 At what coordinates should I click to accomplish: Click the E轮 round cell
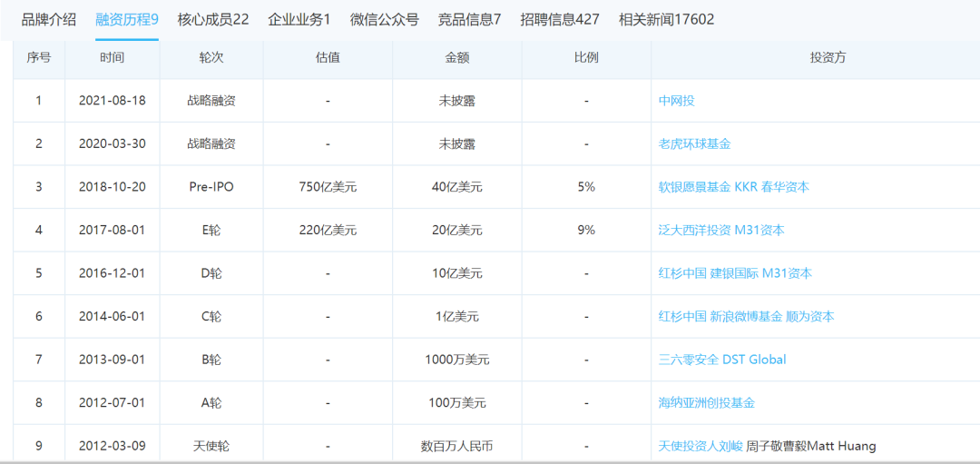click(211, 230)
